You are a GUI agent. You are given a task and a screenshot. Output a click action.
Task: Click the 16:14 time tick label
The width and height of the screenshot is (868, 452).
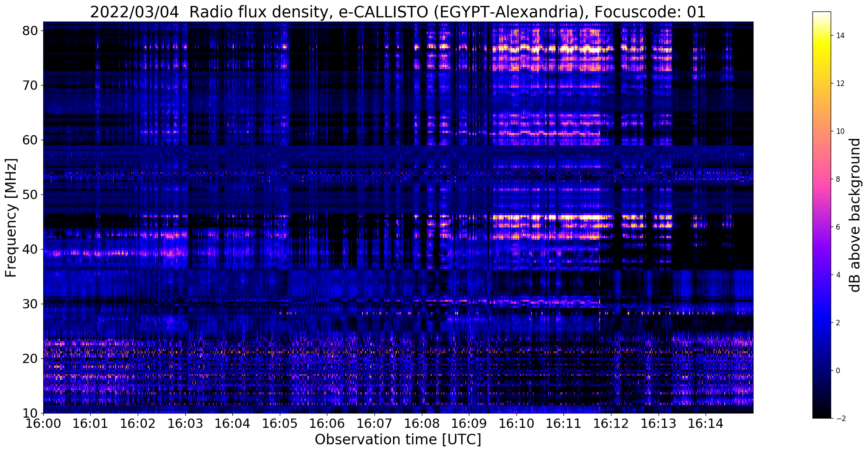706,423
